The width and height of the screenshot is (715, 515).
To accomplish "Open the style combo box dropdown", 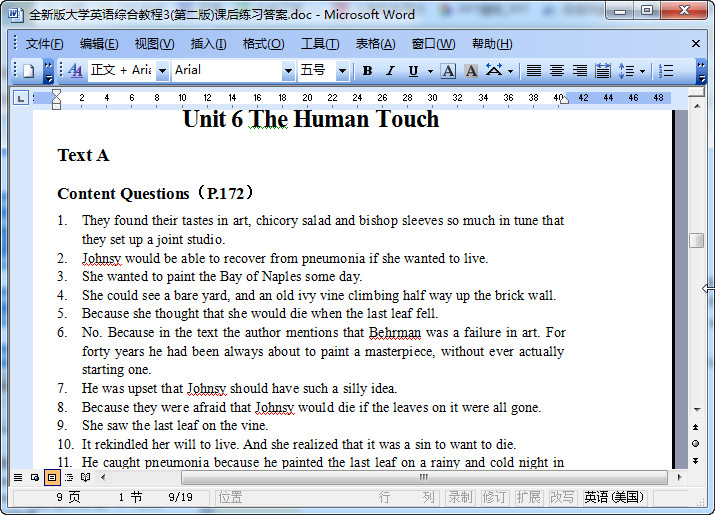I will click(162, 71).
